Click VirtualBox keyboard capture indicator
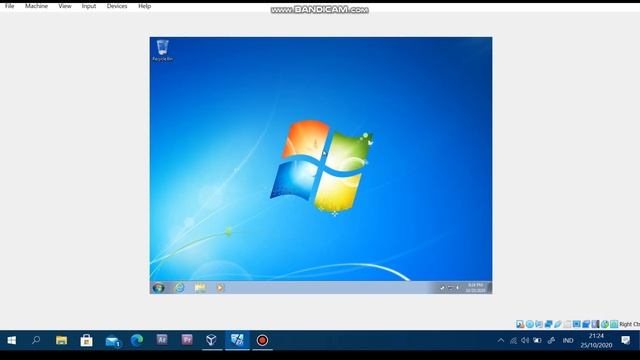The height and width of the screenshot is (360, 640). click(x=614, y=324)
